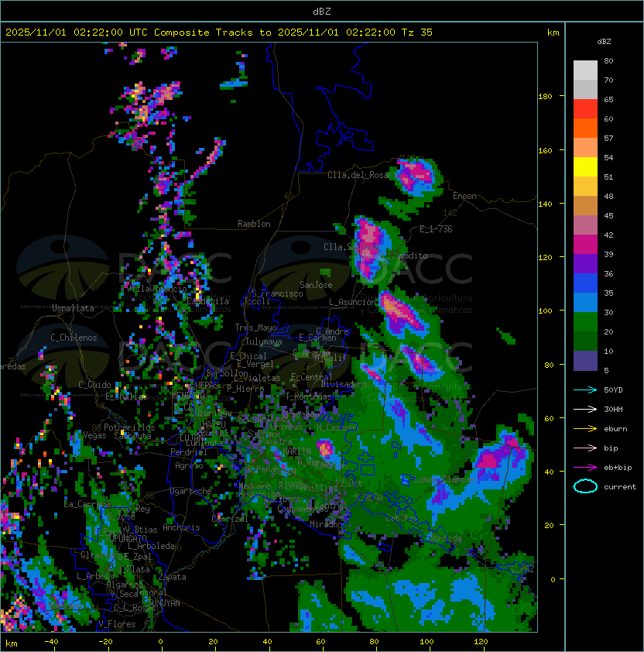
Task: Click the 'km' unit label at top right
Action: (x=553, y=33)
